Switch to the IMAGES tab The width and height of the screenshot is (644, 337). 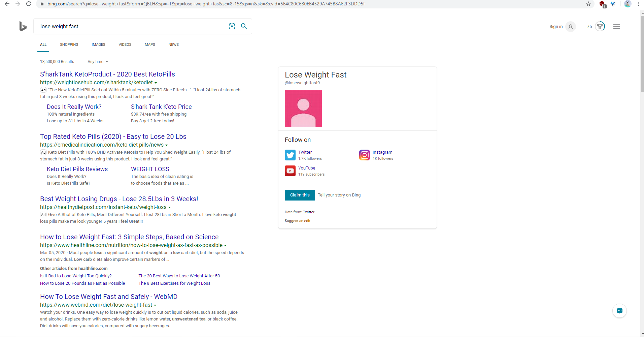coord(98,44)
